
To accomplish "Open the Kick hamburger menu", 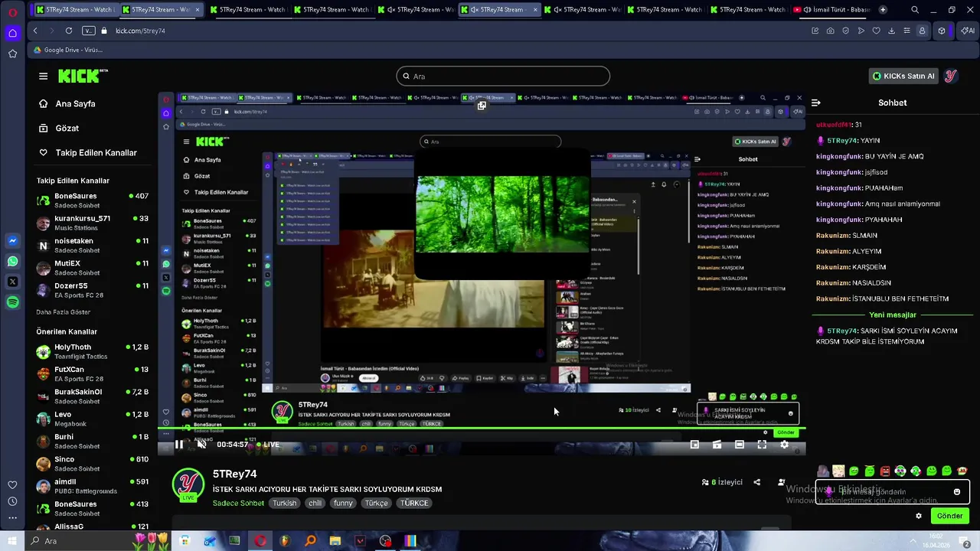I will [x=43, y=76].
